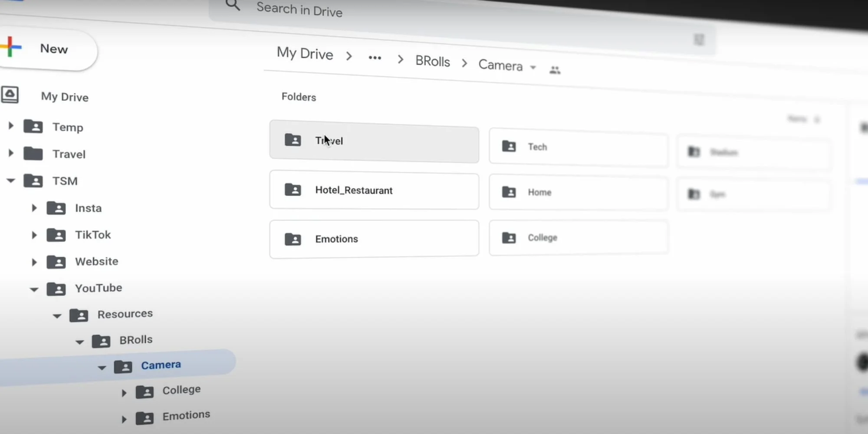868x434 pixels.
Task: Click the Travel card folder icon
Action: 293,140
